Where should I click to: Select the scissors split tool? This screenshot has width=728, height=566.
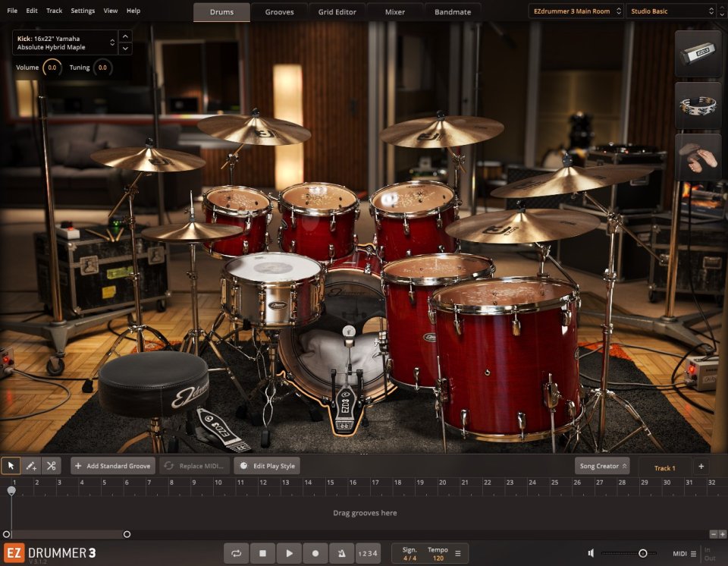point(52,466)
